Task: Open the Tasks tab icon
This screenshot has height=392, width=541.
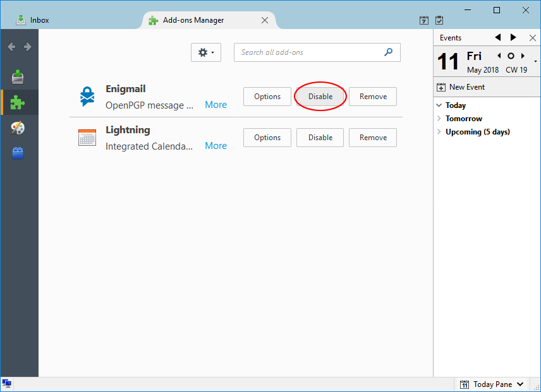Action: pos(439,20)
